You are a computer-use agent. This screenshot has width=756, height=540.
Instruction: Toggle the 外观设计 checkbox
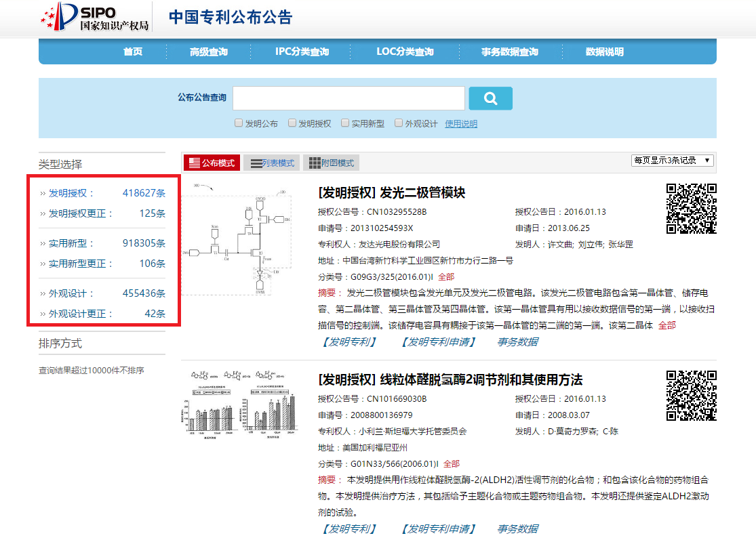399,123
